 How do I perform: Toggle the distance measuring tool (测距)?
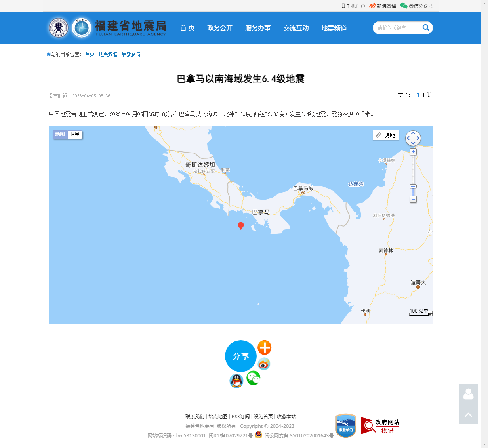coord(386,135)
